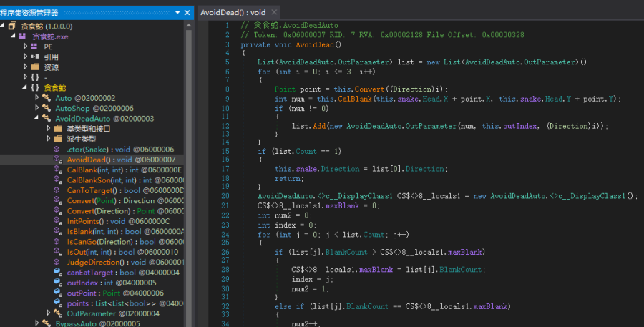644x327 pixels.
Task: Click the .ctor(Snake) method icon
Action: tap(57, 149)
